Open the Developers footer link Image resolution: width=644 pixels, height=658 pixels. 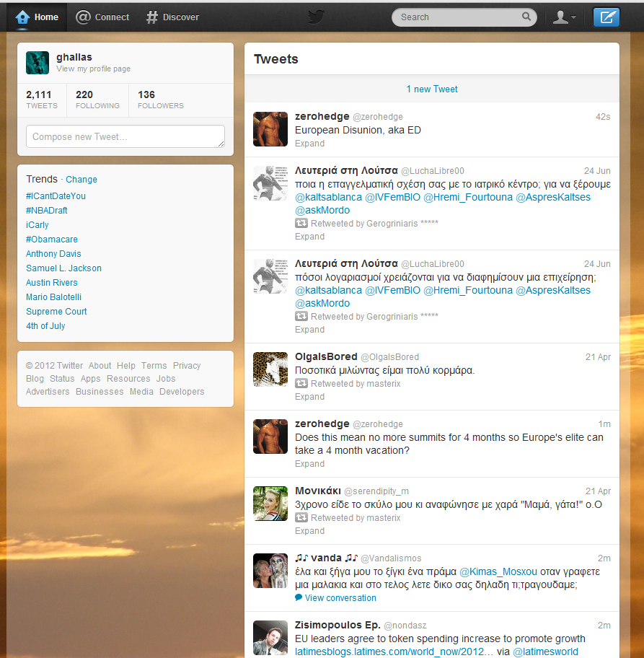(x=182, y=392)
